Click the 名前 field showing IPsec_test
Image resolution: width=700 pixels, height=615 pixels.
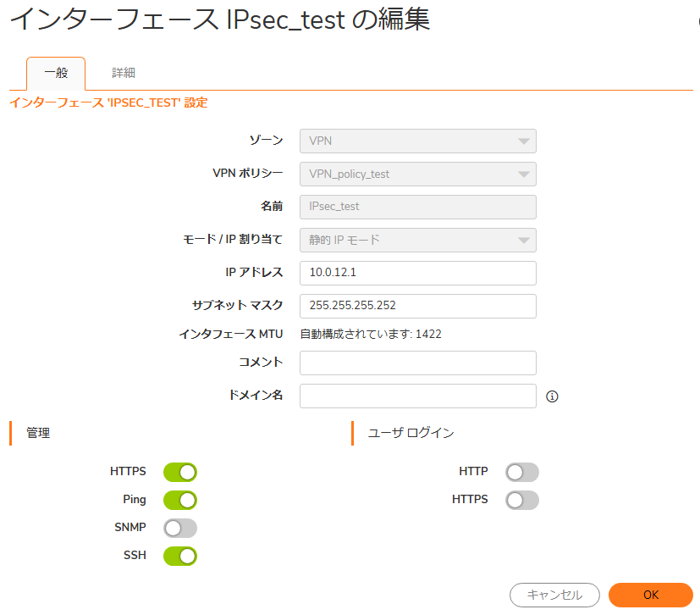(418, 208)
